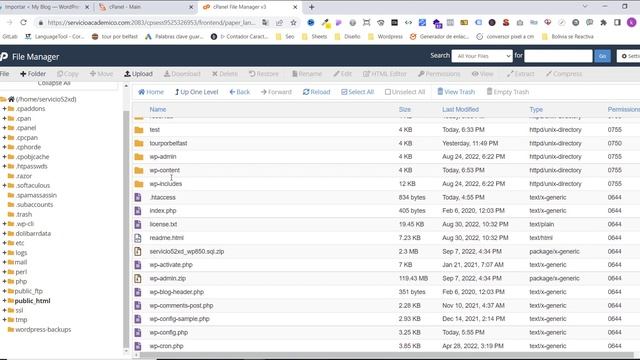Sort files by Type column
The height and width of the screenshot is (360, 640).
[x=536, y=109]
